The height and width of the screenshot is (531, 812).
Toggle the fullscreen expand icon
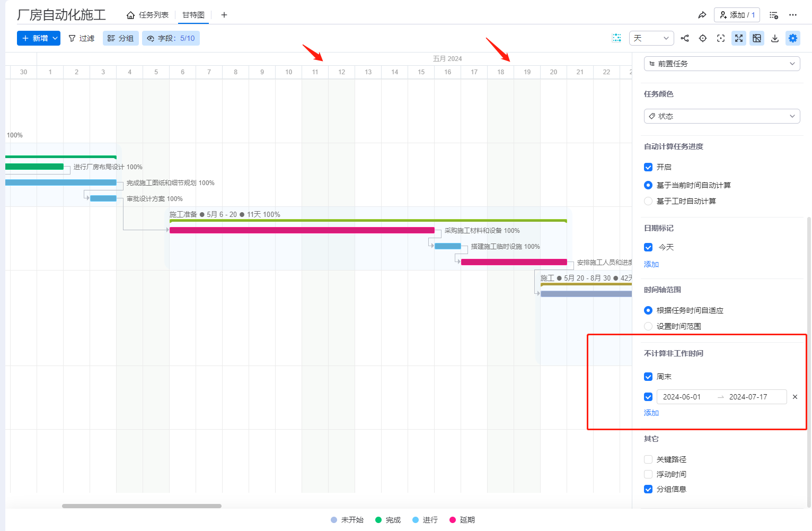coord(739,38)
